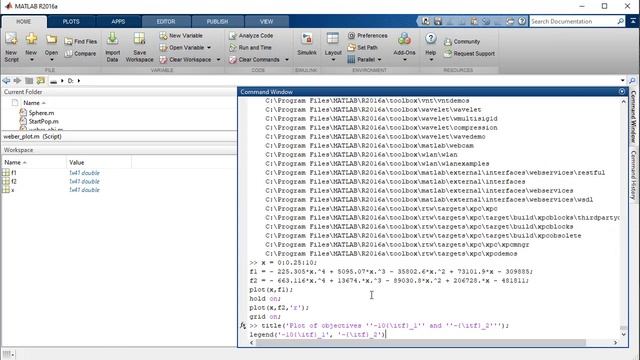Screen dimensions: 640x360
Task: Expand the Clear Workspace dropdown arrow
Action: 218,60
